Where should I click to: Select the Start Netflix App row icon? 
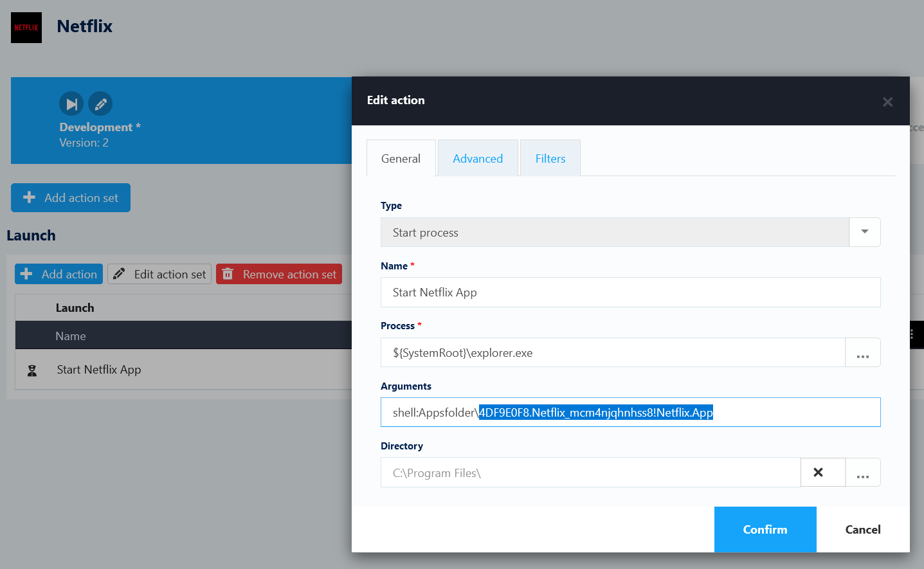pyautogui.click(x=32, y=370)
